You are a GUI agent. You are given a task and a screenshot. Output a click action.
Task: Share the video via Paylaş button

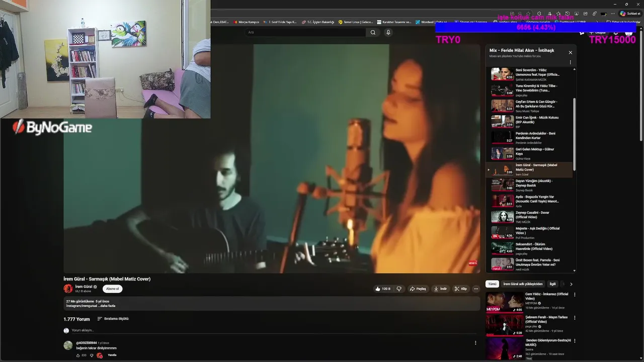click(418, 289)
